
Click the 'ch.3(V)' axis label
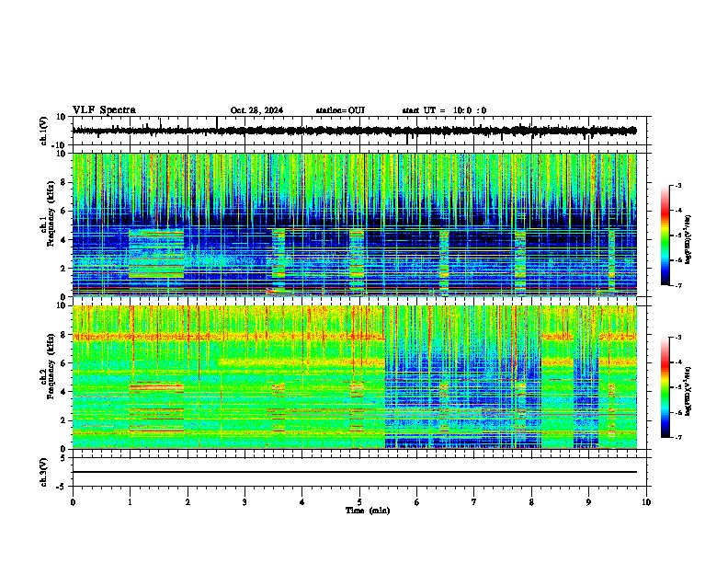coord(44,473)
